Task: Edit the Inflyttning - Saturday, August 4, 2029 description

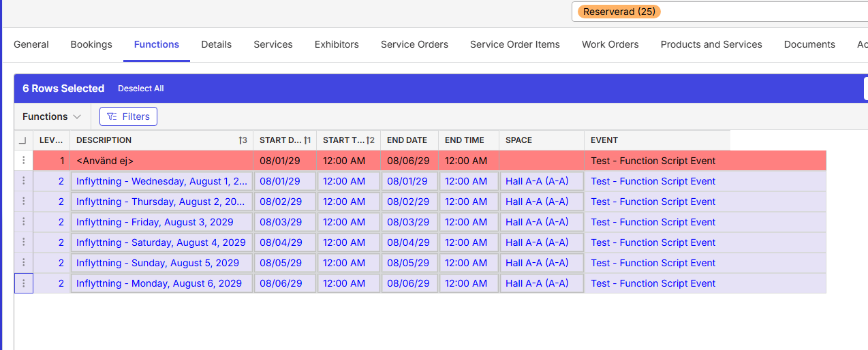Action: 161,242
